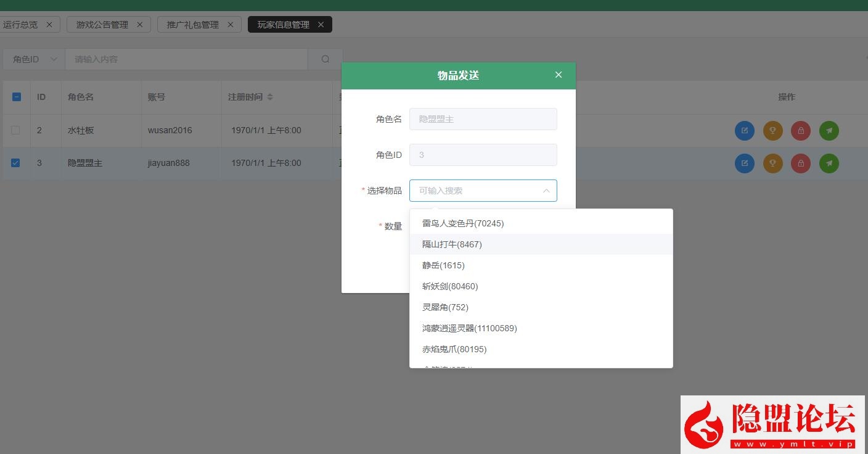The height and width of the screenshot is (454, 868).
Task: Click the blue edit icon for 水牡板
Action: 744,130
